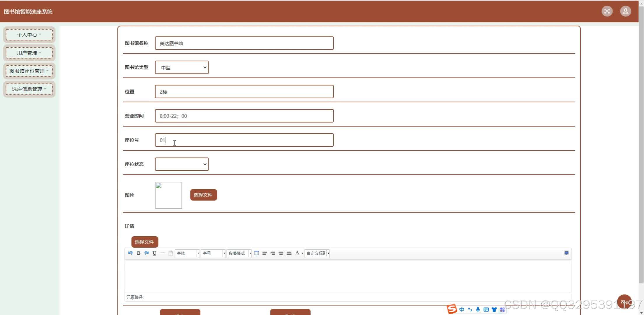The width and height of the screenshot is (644, 315).
Task: Click the 元素路径 status line in editor
Action: pos(348,297)
